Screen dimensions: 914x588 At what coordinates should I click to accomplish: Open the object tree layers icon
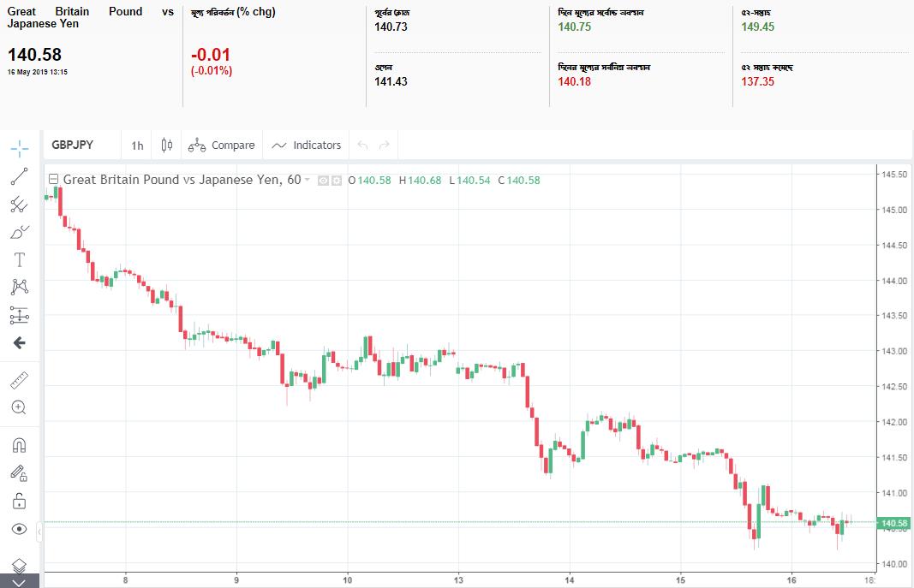click(19, 566)
